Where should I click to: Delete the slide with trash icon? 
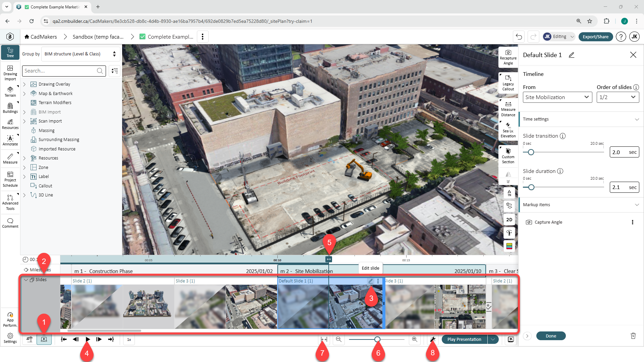[x=633, y=336]
